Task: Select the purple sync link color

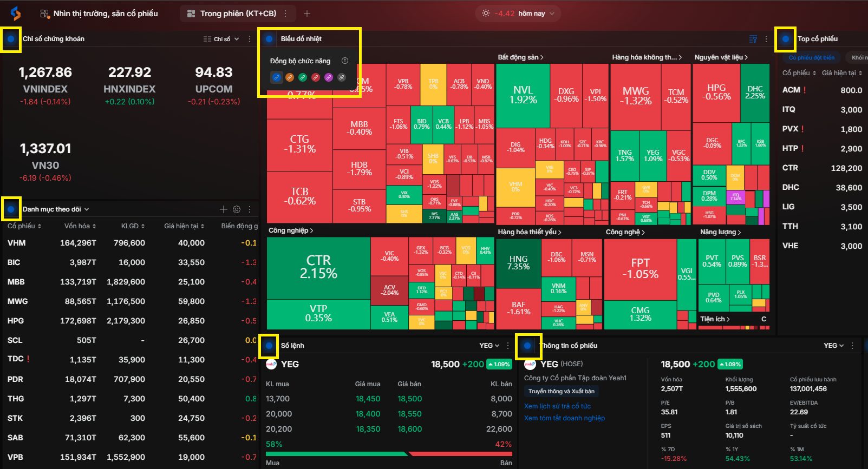Action: point(329,77)
